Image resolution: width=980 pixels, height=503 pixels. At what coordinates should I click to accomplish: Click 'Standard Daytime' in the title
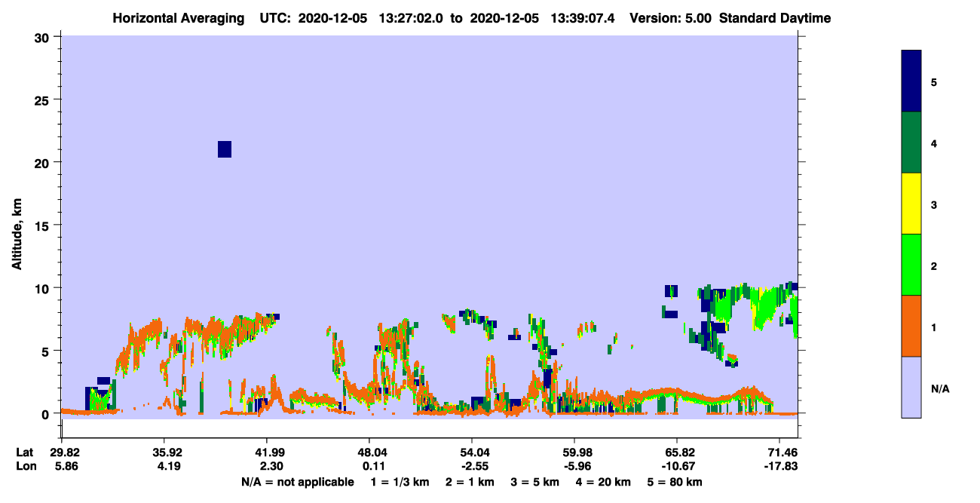tap(775, 18)
